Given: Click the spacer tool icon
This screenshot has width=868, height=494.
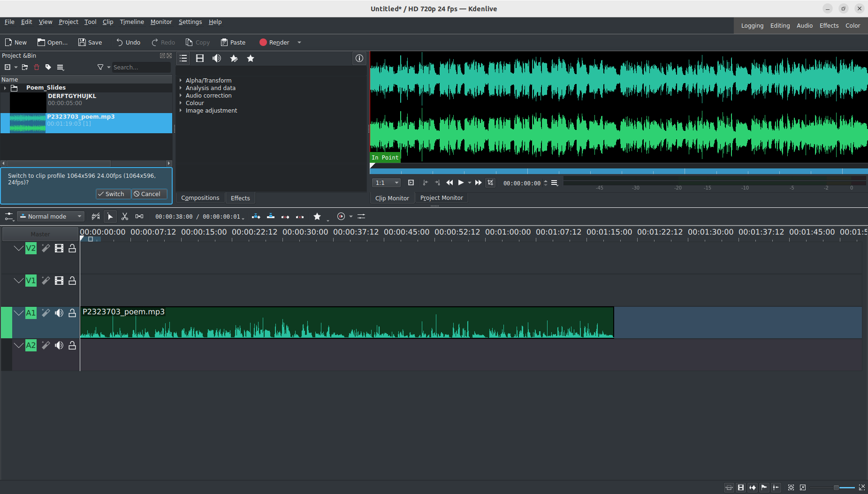Looking at the screenshot, I should click(x=139, y=216).
